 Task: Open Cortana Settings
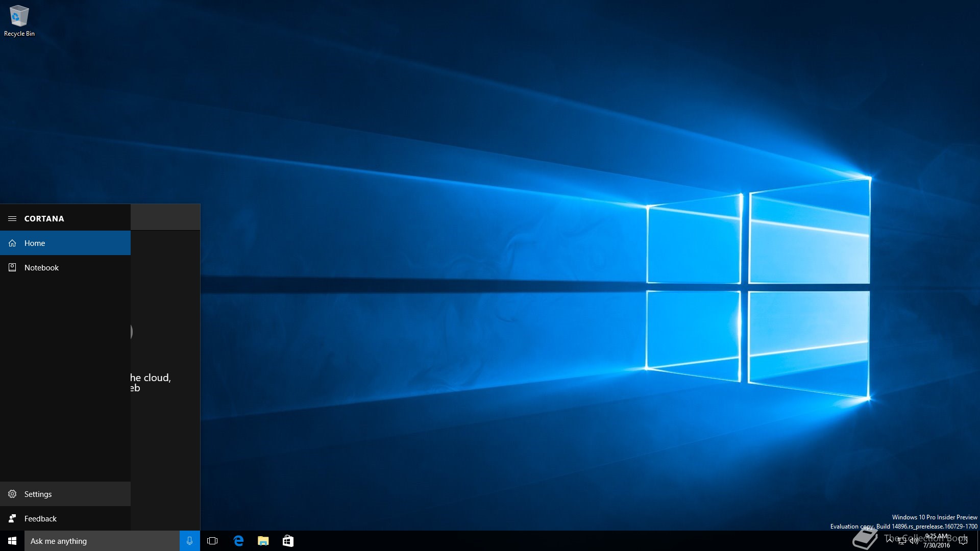(x=65, y=494)
